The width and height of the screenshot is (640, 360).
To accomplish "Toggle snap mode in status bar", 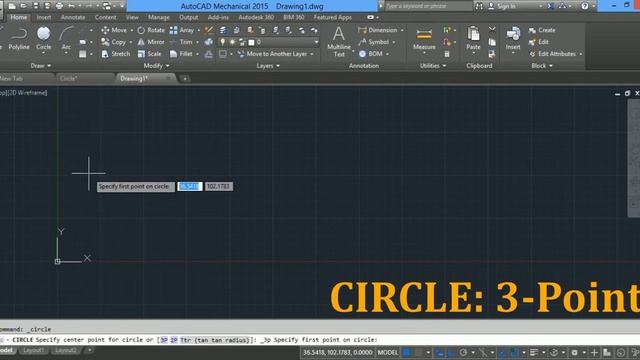I will [418, 352].
